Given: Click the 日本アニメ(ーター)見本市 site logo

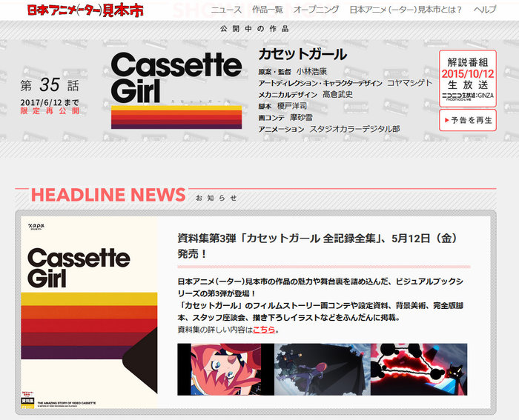Looking at the screenshot, I should point(85,10).
